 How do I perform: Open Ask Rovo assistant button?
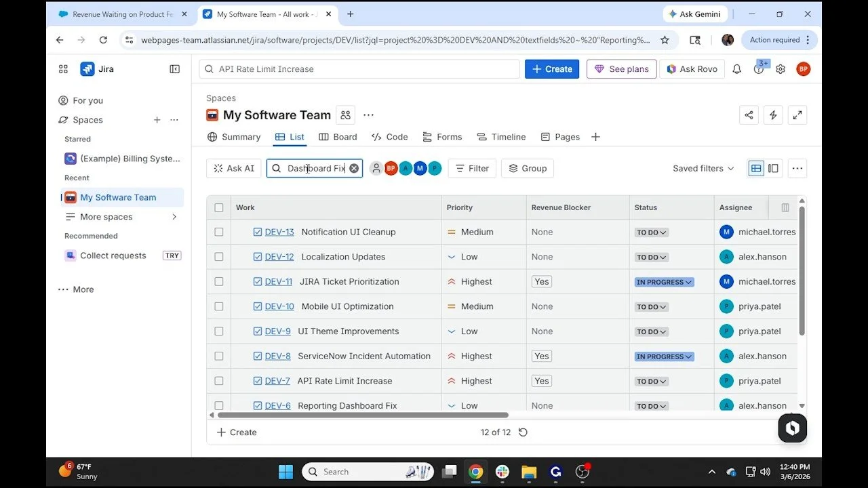pos(692,69)
